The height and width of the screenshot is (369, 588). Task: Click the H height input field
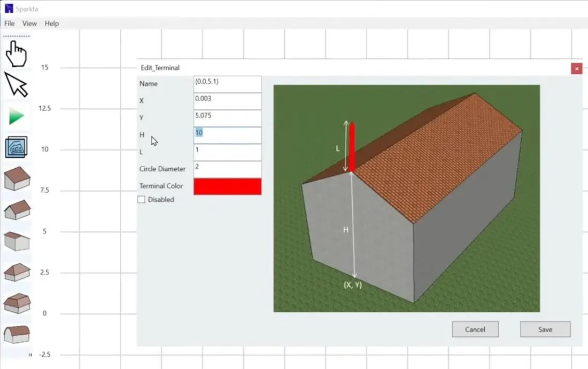227,135
